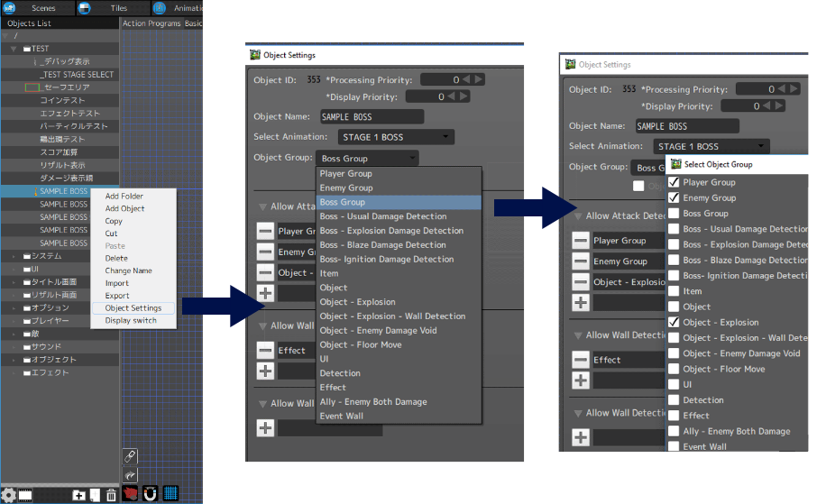Open the Select Animation dropdown in middle dialog
The height and width of the screenshot is (504, 817).
click(x=394, y=138)
